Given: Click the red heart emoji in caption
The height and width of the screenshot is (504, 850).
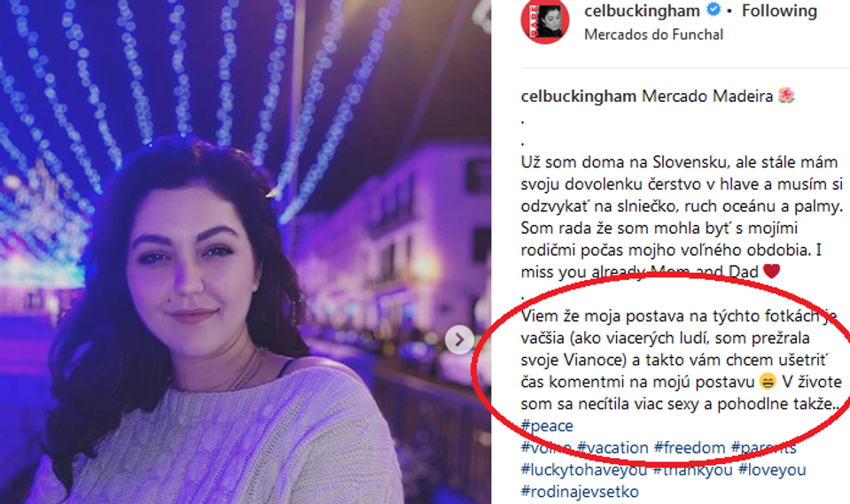Looking at the screenshot, I should 771,271.
